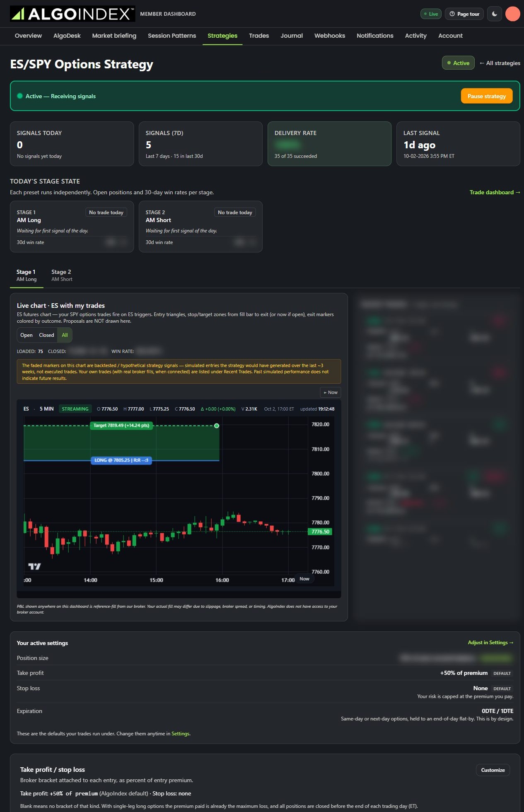524x812 pixels.
Task: Filter chart trades by Closed
Action: click(x=46, y=335)
